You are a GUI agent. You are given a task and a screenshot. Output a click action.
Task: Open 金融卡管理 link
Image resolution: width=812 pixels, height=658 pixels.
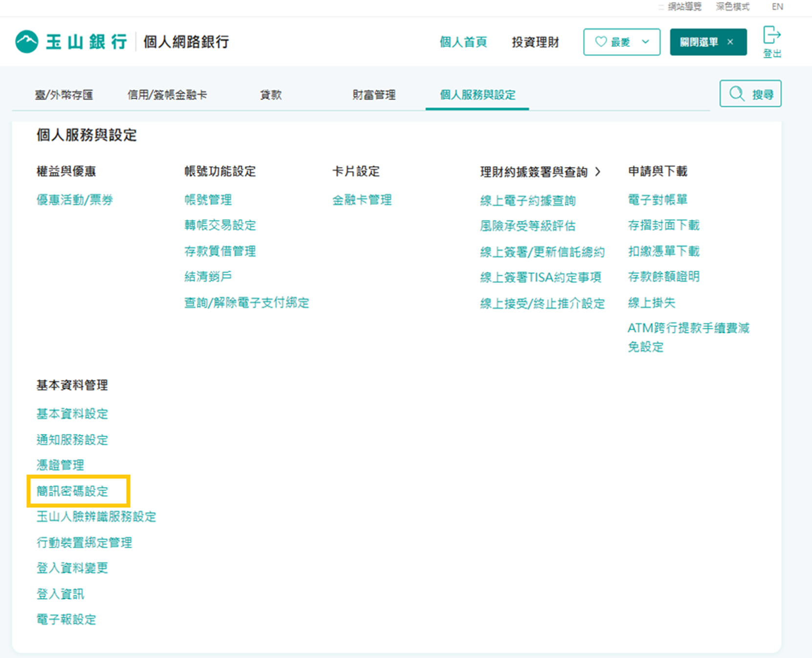(x=362, y=200)
